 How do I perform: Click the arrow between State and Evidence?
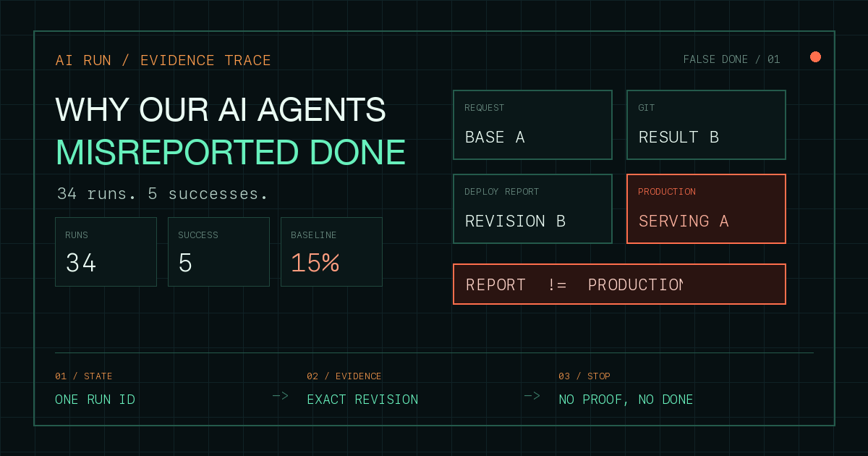(x=281, y=396)
